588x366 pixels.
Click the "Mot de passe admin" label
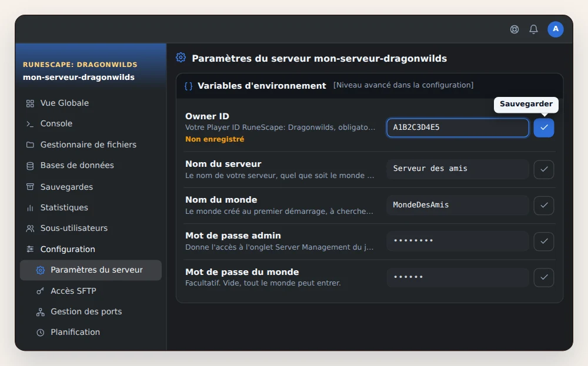coord(233,236)
